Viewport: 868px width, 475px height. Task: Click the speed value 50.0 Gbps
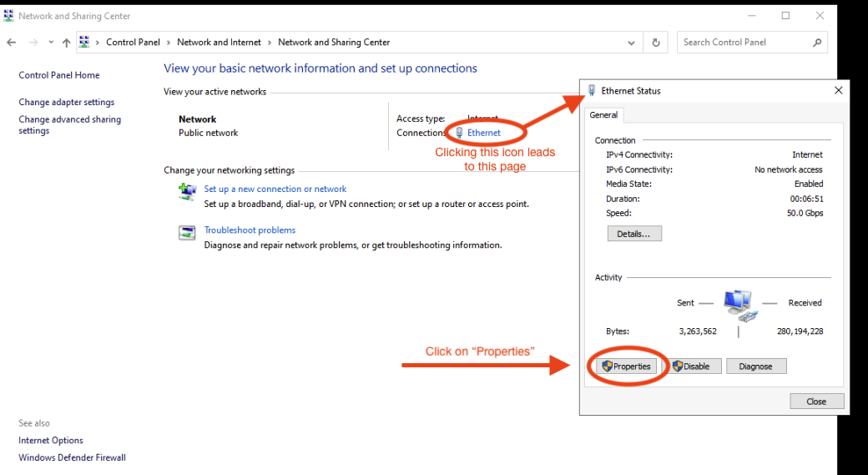(805, 213)
